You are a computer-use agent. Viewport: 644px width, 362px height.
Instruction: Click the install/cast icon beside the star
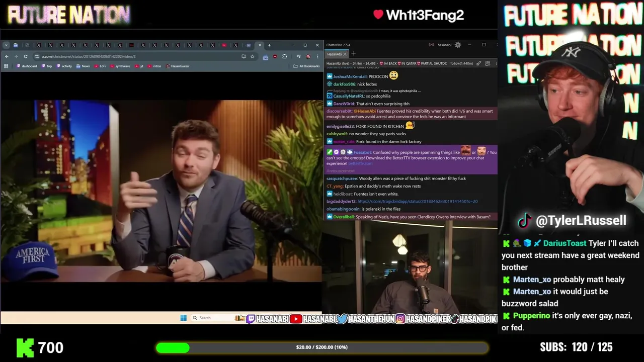pos(244,56)
